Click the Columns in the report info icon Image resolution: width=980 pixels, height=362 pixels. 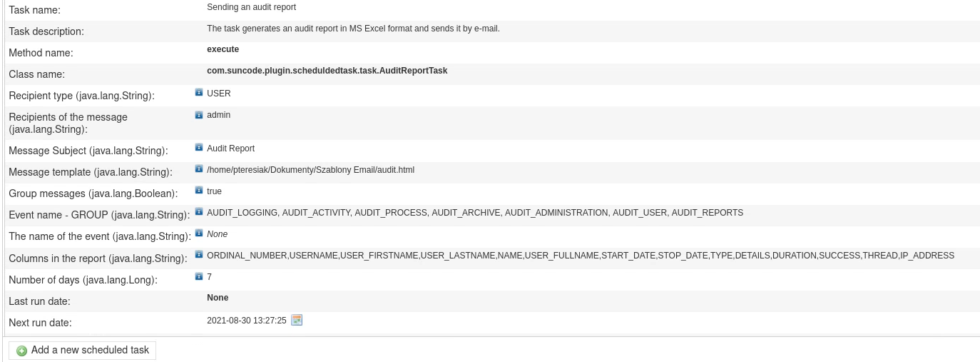[x=199, y=255]
